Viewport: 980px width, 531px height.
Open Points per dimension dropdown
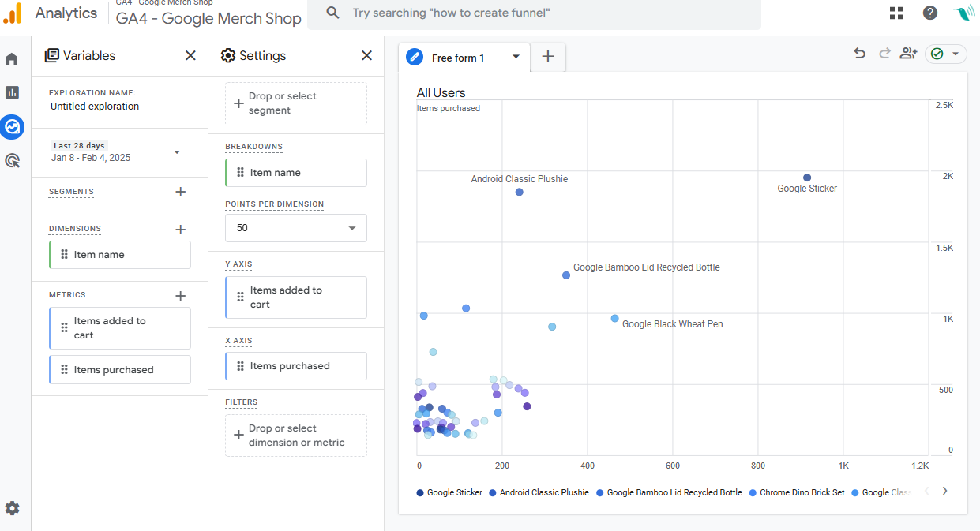296,228
